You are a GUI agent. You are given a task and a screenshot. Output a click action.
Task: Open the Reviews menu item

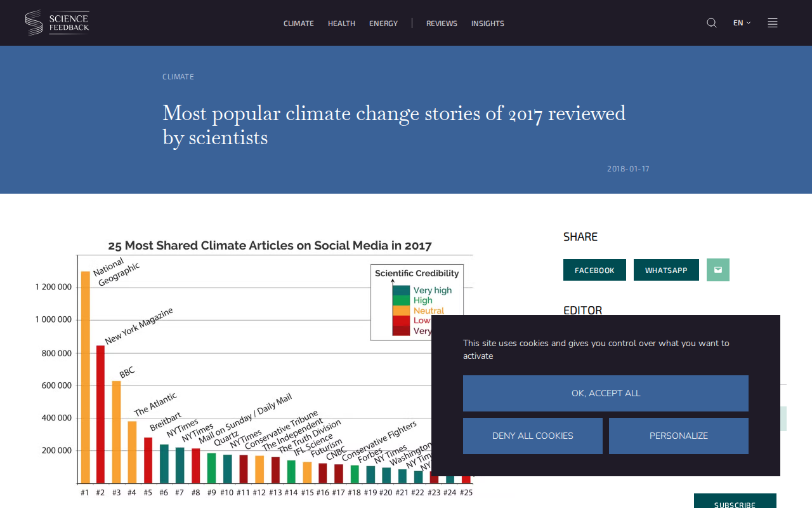[442, 23]
